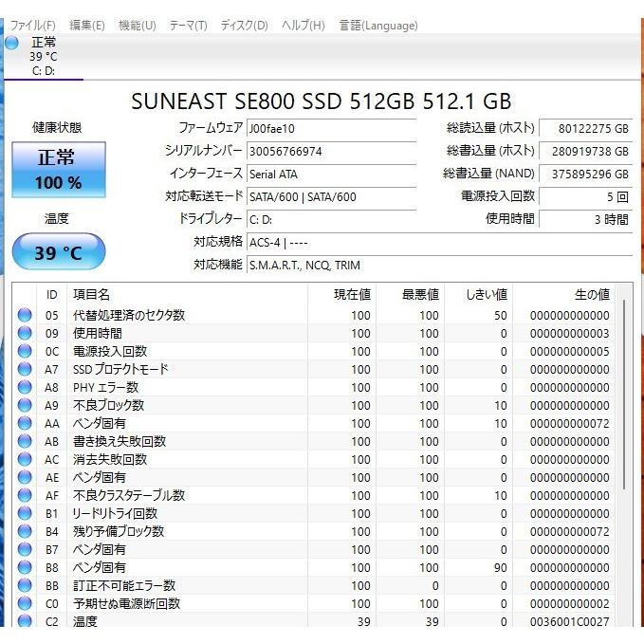Click the 現在値 column header
The width and height of the screenshot is (644, 644).
coord(341,294)
